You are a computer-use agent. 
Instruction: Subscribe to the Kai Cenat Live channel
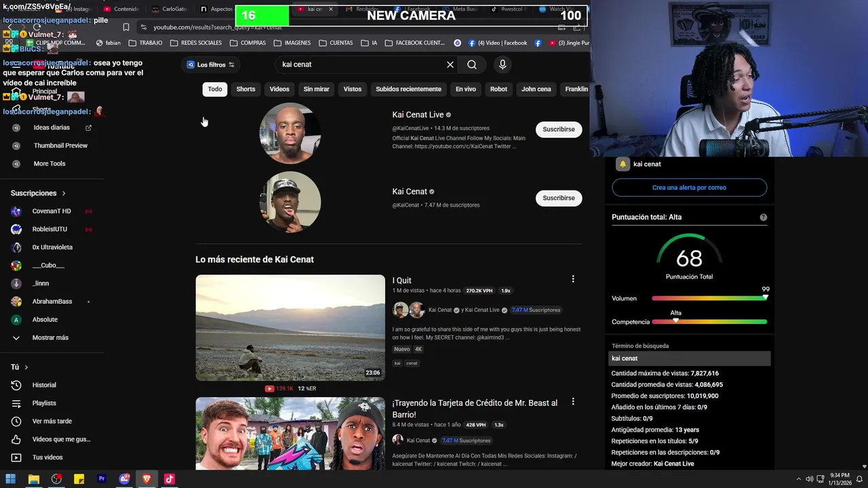[x=559, y=129]
